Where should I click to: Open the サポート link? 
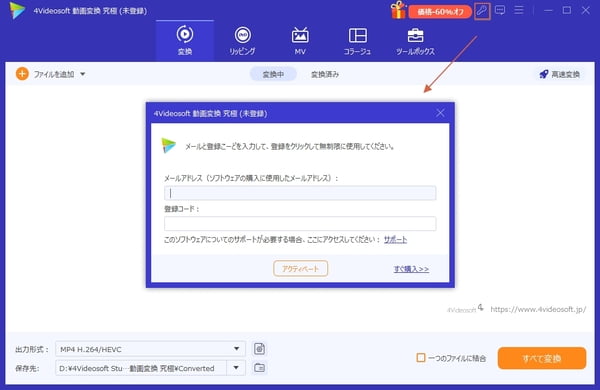click(395, 240)
